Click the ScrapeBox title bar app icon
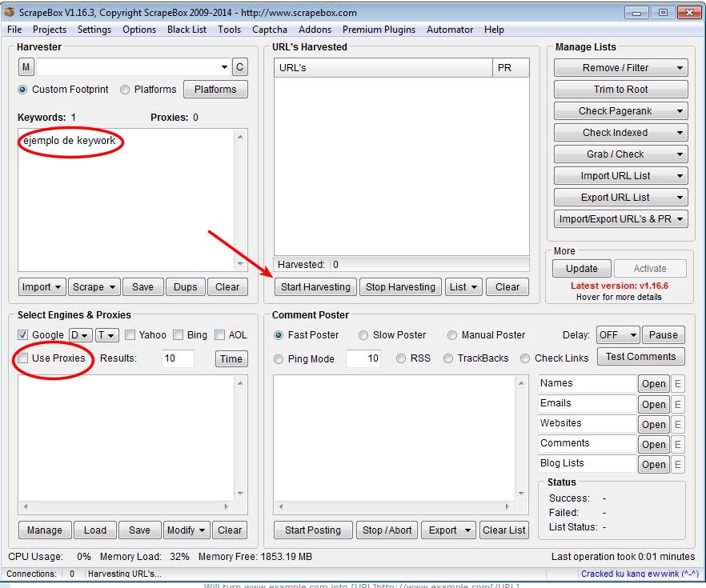This screenshot has width=706, height=588. point(10,12)
